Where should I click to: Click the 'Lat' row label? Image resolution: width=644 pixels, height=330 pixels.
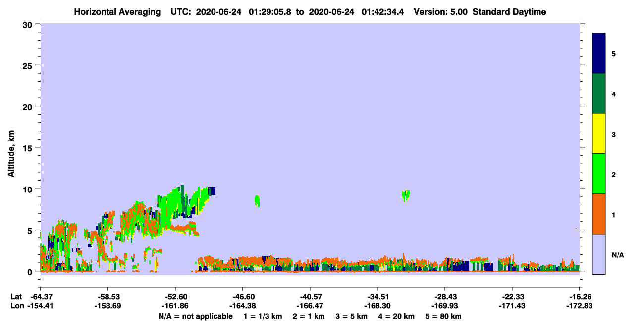16,296
